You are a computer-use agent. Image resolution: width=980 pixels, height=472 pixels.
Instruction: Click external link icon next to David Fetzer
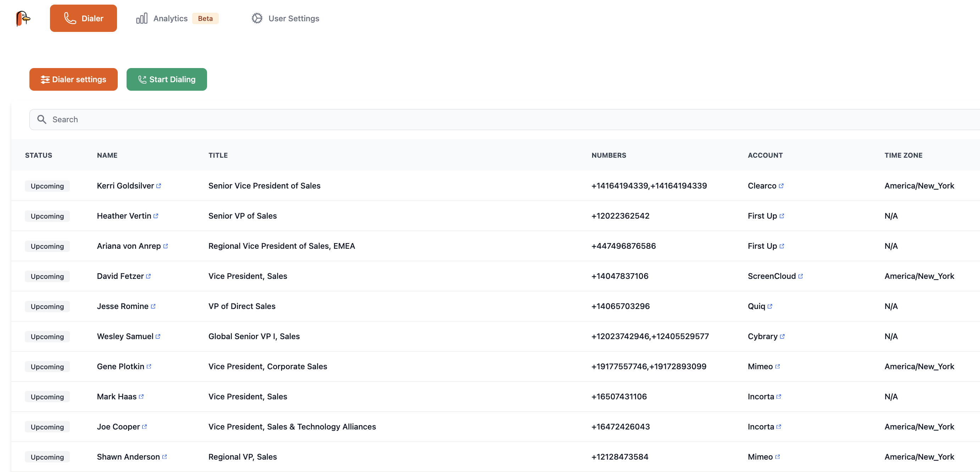148,276
